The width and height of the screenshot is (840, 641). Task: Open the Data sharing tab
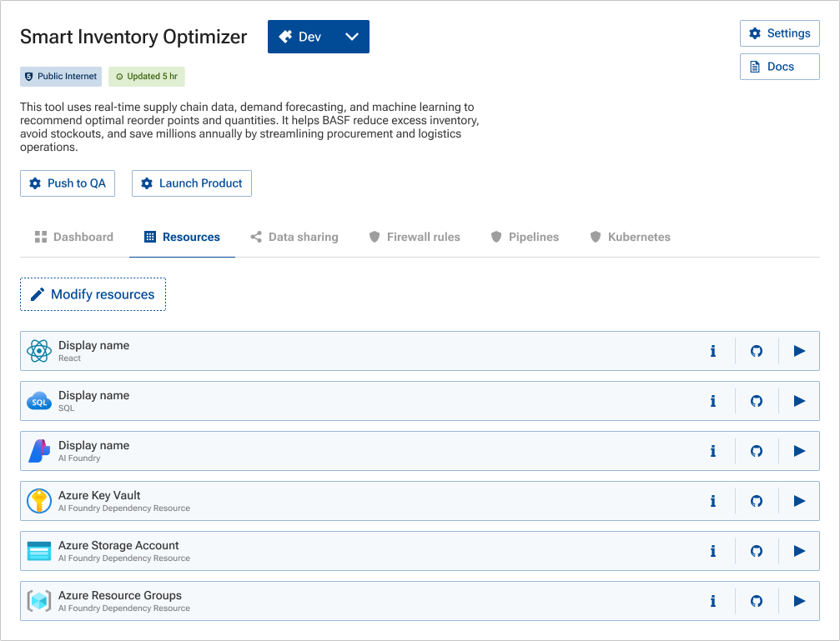tap(294, 238)
